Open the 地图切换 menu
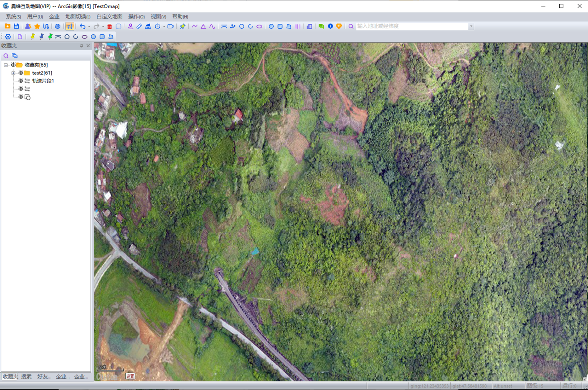This screenshot has height=390, width=588. click(77, 16)
